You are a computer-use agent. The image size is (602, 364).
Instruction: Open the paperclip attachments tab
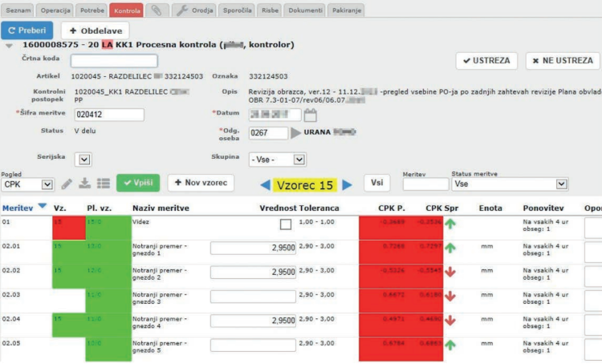[157, 10]
